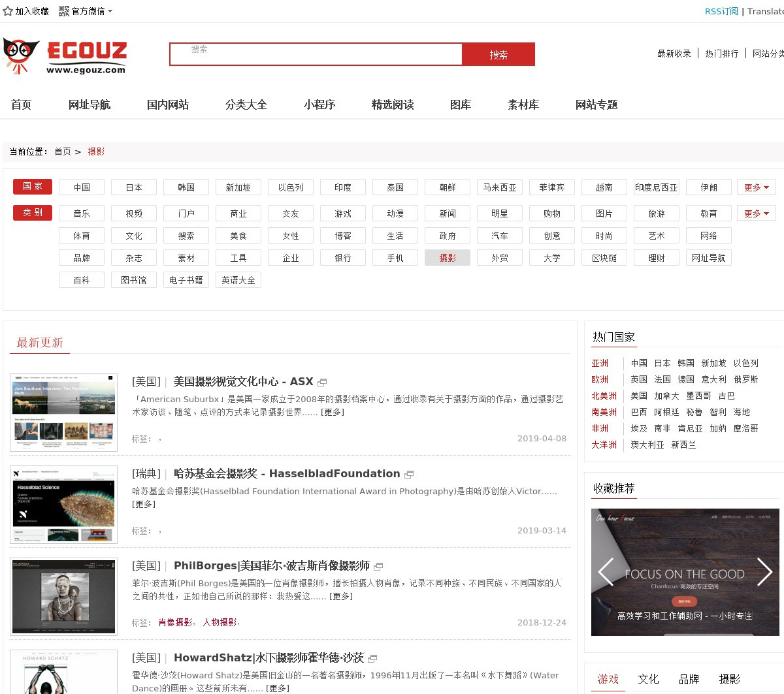Open 网址导航 in main navigation
The width and height of the screenshot is (784, 694).
90,104
